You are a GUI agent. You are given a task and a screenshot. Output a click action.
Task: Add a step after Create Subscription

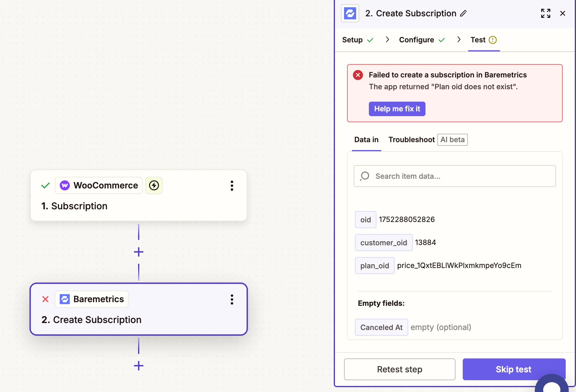[x=139, y=366]
